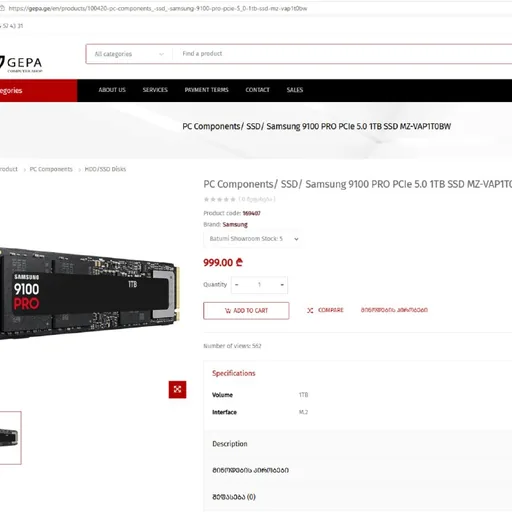512x512 pixels.
Task: Go to the Payment Terms page
Action: click(x=206, y=90)
